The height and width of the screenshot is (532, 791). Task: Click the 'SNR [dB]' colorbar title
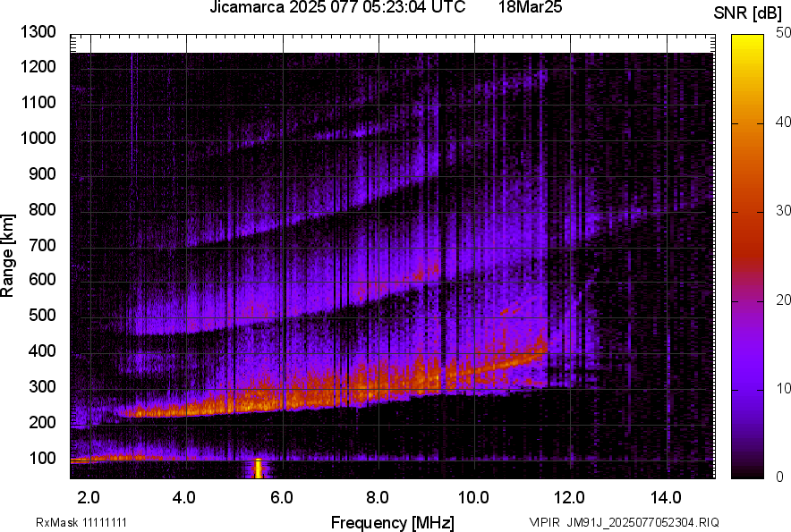coord(748,14)
